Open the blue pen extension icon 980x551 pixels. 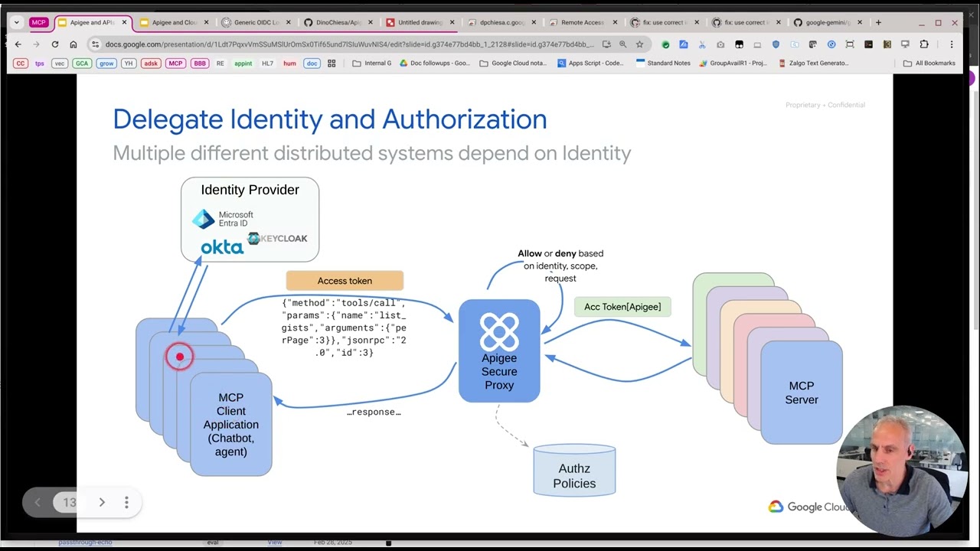tap(684, 44)
